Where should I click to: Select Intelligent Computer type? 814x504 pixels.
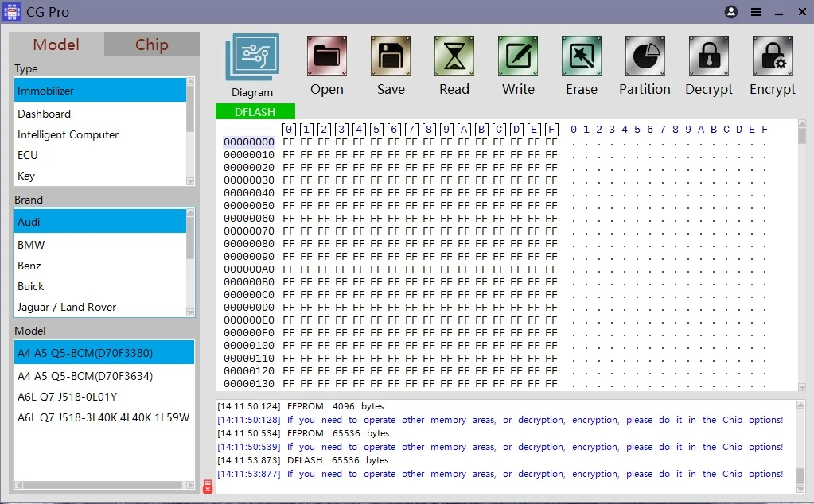click(x=99, y=134)
